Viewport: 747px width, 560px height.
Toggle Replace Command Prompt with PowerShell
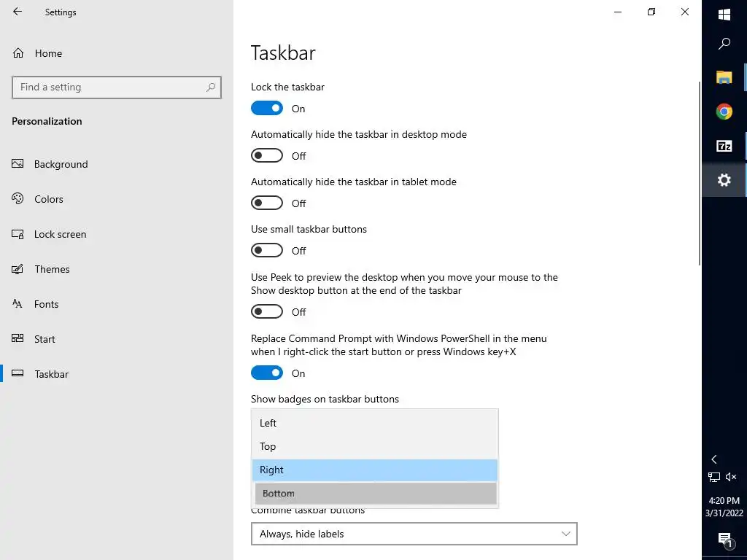pyautogui.click(x=267, y=373)
